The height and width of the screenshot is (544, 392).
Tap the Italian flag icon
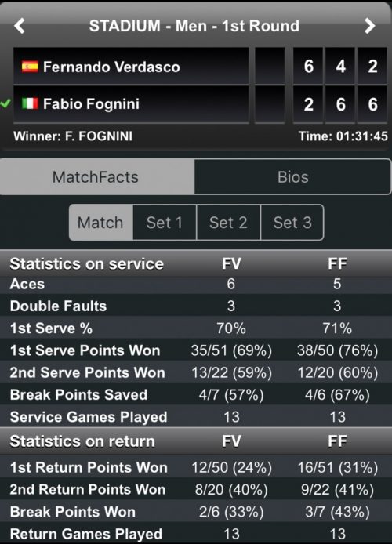coord(30,103)
